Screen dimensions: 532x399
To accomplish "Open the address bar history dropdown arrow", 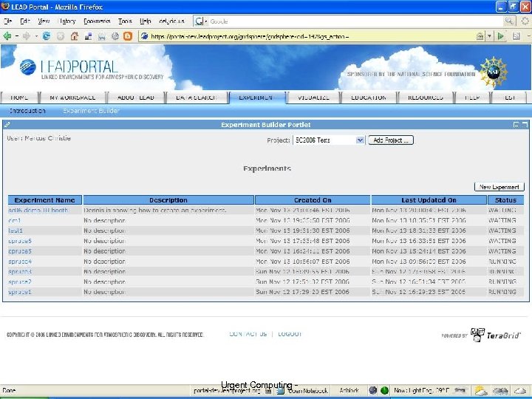I will pyautogui.click(x=489, y=36).
